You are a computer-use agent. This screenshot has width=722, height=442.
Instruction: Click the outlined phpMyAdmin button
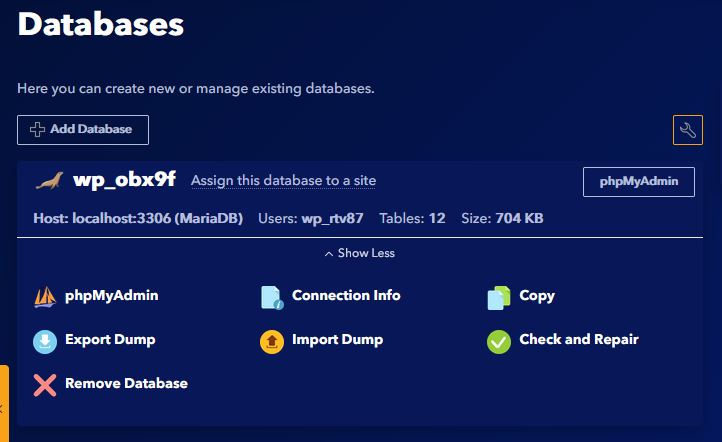tap(639, 182)
